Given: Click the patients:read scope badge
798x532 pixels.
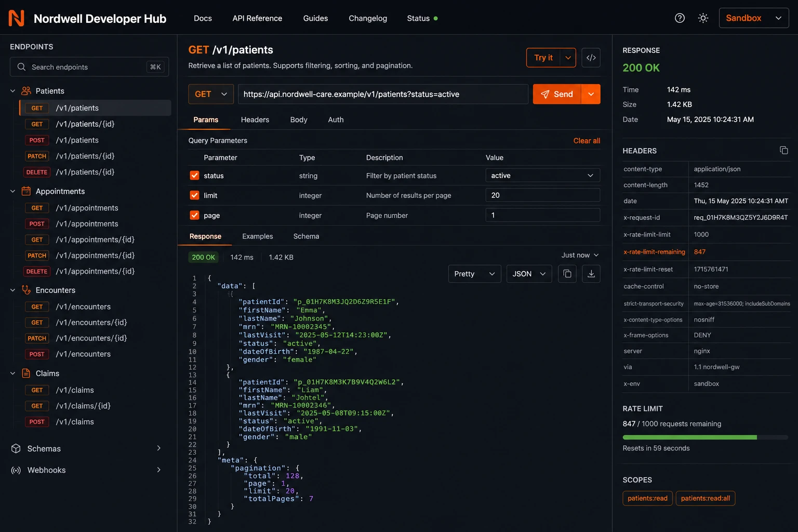Looking at the screenshot, I should coord(647,498).
